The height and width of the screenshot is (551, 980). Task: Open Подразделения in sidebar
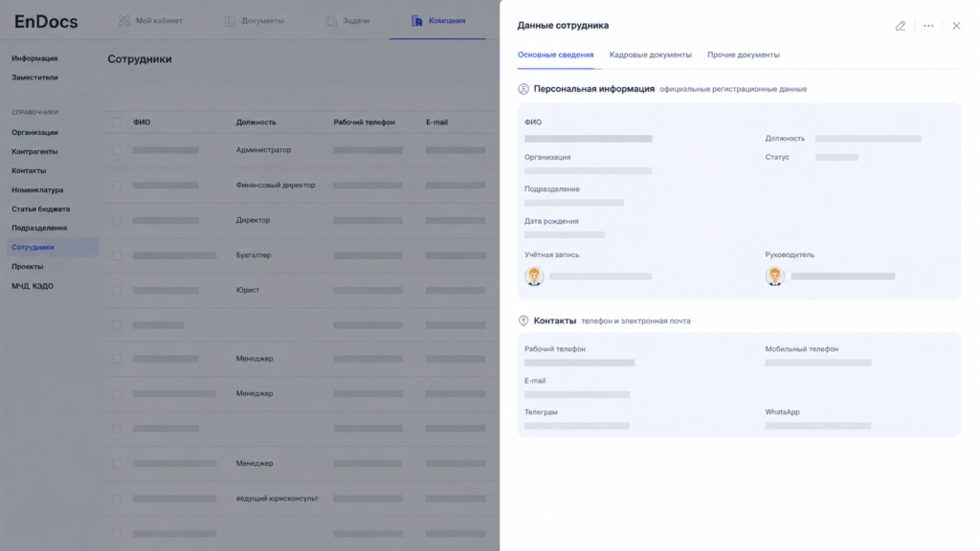click(x=38, y=228)
